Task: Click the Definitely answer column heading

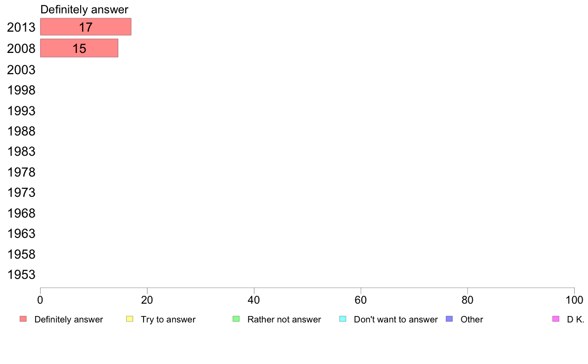Action: point(84,9)
